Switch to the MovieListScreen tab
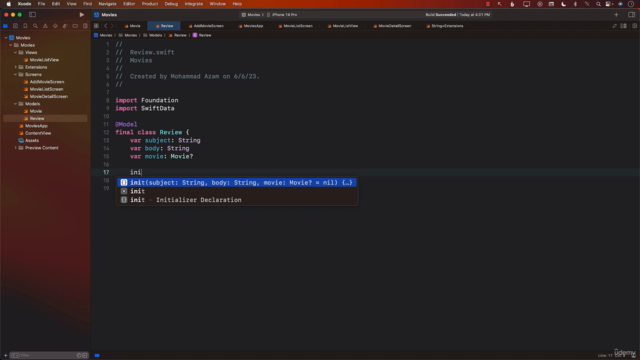The image size is (640, 360). pos(296,26)
